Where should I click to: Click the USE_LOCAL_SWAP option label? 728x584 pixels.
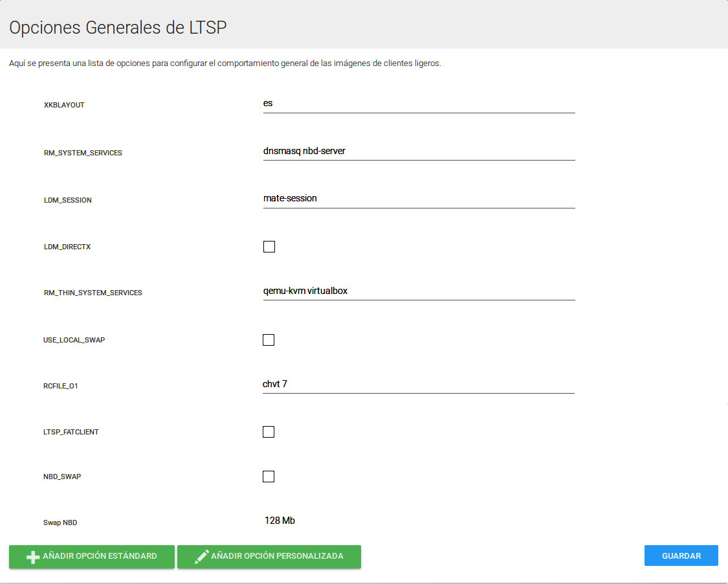tap(74, 340)
